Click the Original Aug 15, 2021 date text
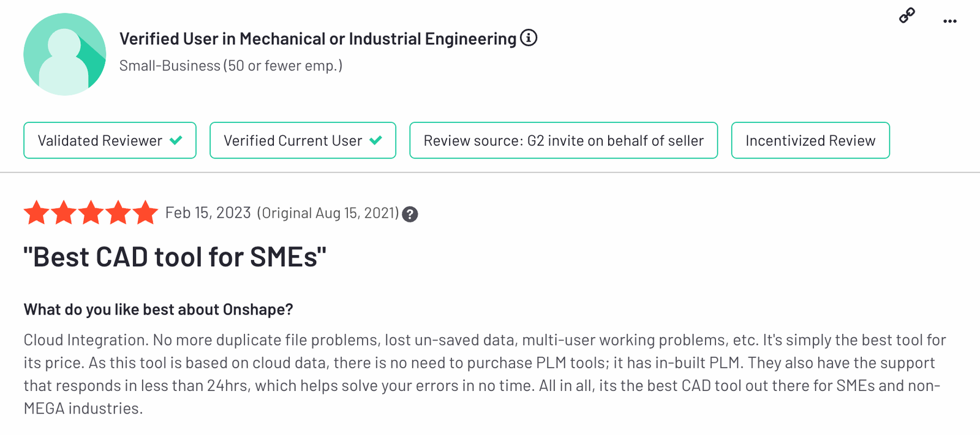980x435 pixels. (x=328, y=213)
